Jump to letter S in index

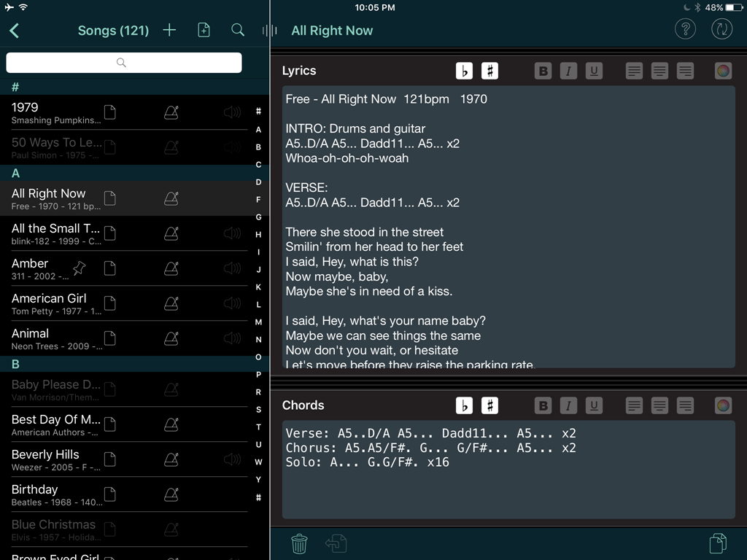coord(258,410)
